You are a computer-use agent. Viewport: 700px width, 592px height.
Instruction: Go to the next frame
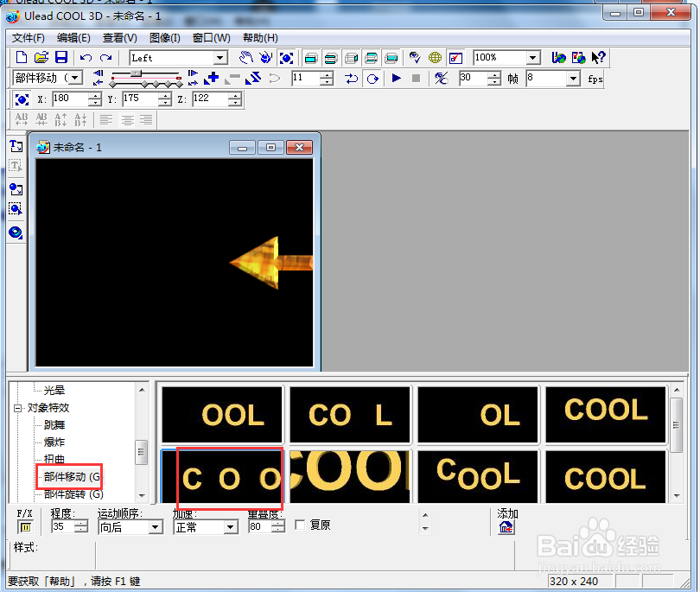(193, 73)
